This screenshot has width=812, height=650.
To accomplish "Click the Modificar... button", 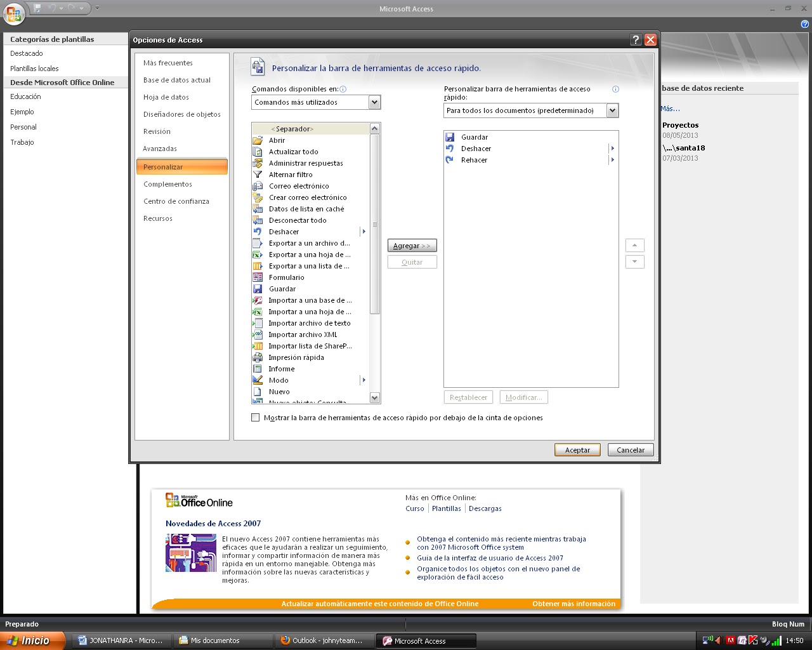I will coord(523,397).
